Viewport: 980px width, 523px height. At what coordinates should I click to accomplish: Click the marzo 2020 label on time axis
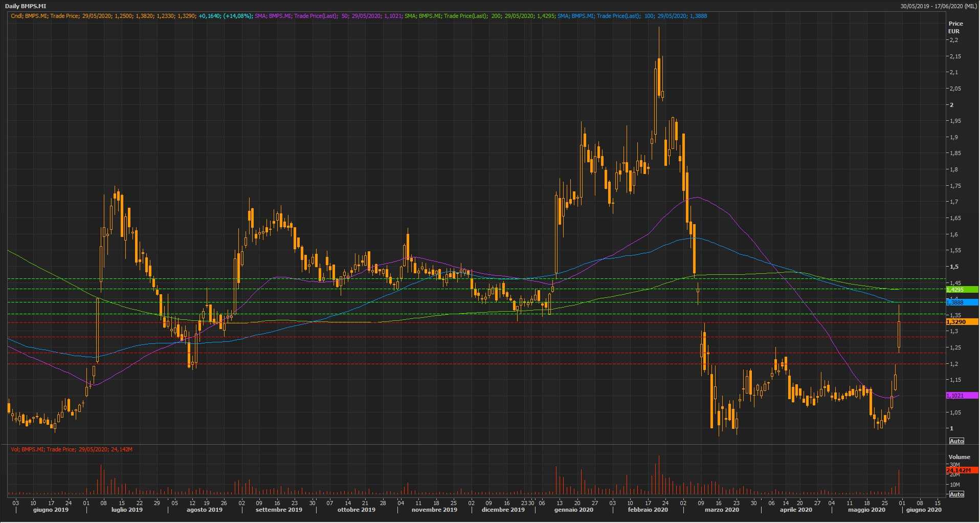coord(721,510)
